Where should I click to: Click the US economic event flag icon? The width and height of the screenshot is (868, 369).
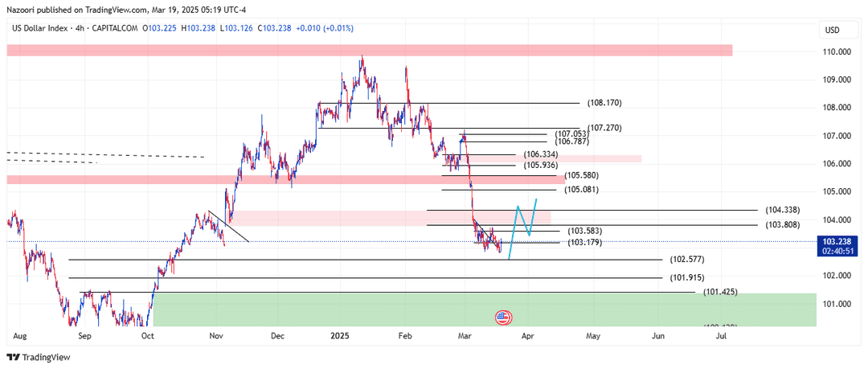[x=503, y=318]
